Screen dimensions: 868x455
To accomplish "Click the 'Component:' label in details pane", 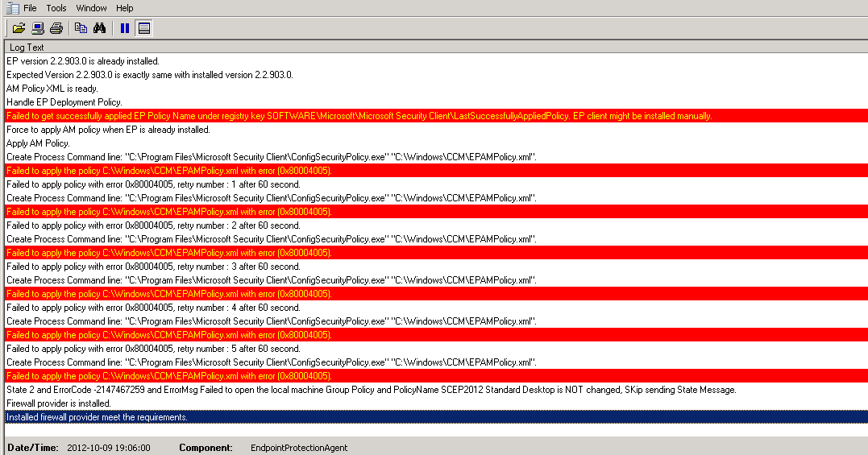I will coord(206,448).
